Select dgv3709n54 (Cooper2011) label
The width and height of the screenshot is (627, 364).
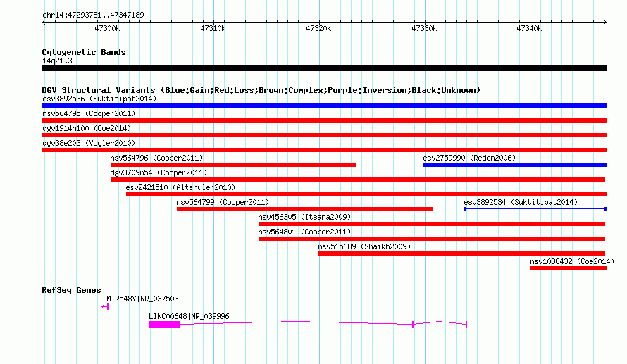tap(159, 172)
